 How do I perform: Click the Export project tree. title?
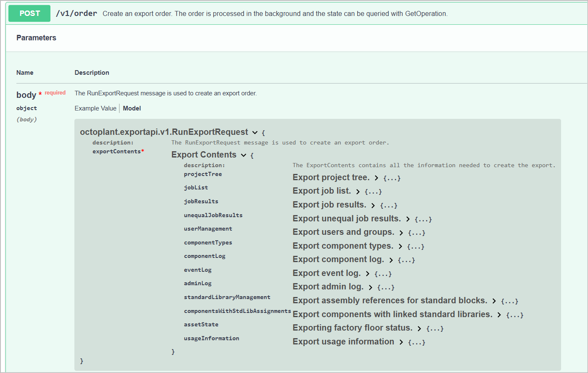coord(331,177)
